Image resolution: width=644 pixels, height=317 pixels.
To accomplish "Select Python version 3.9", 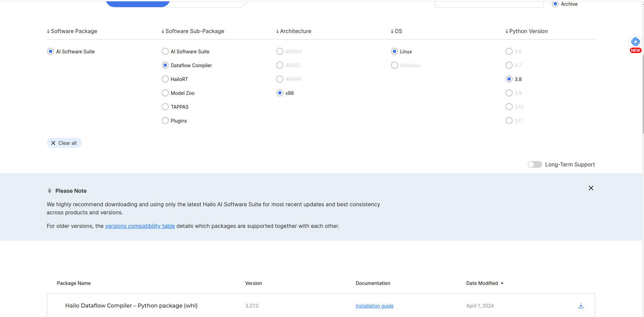I will [509, 93].
